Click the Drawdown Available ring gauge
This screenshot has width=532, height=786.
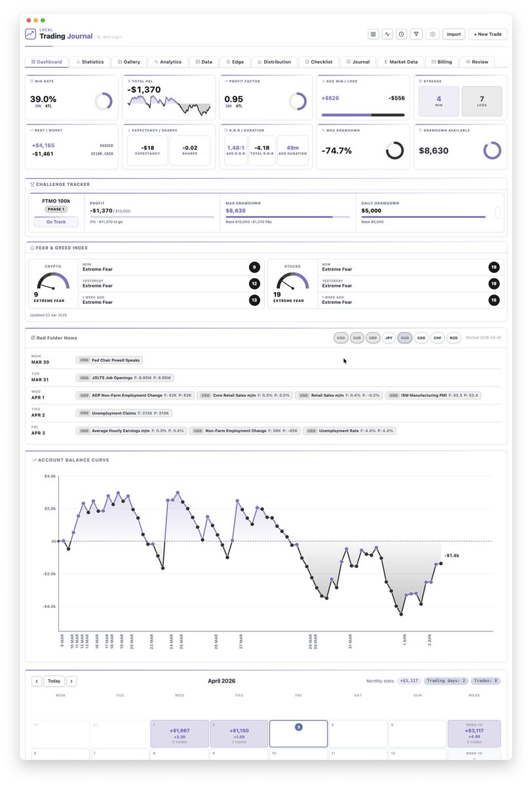[x=492, y=150]
